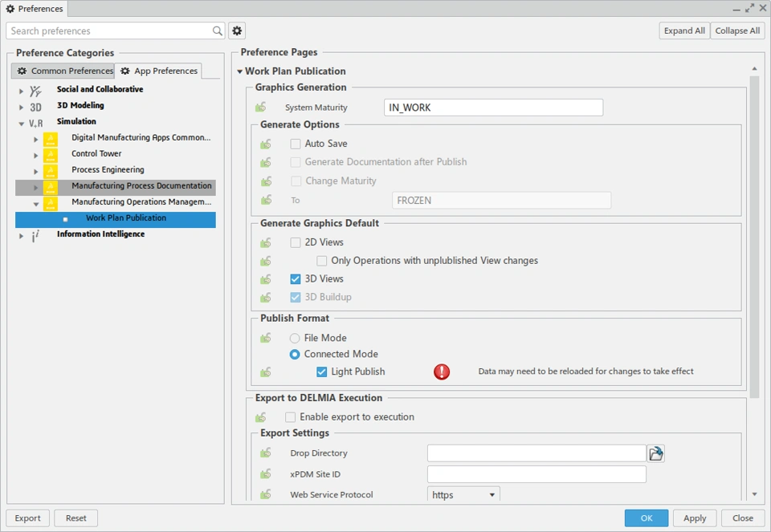The height and width of the screenshot is (532, 771).
Task: Open the preferences settings gear
Action: click(237, 31)
